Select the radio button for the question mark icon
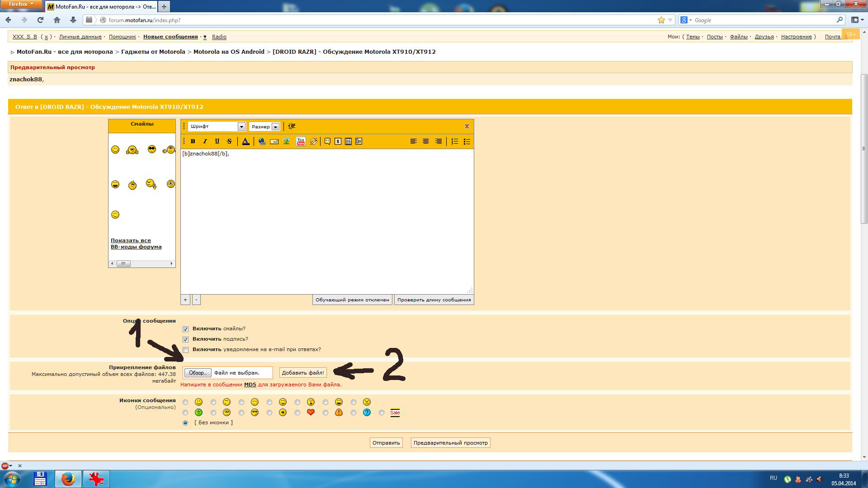868x488 pixels. (354, 413)
